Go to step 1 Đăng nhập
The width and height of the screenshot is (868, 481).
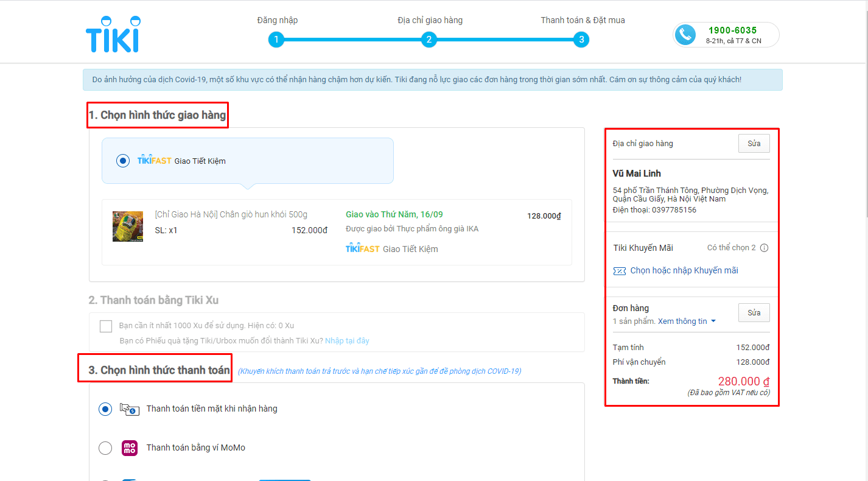[x=276, y=40]
